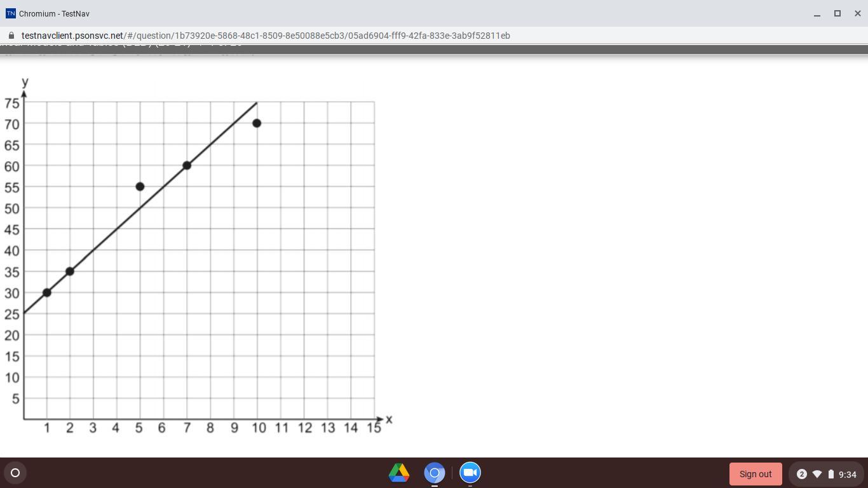Close the Chromium TestNav window

858,13
